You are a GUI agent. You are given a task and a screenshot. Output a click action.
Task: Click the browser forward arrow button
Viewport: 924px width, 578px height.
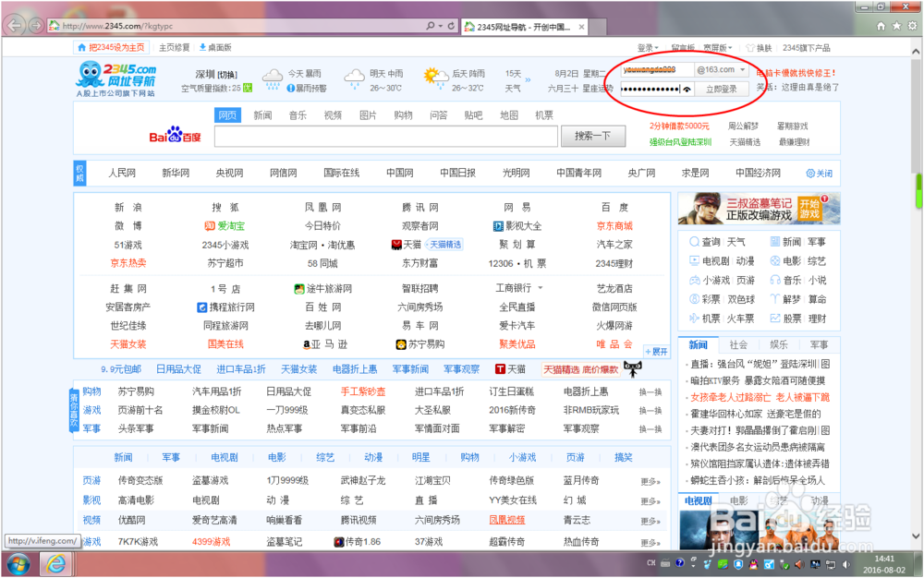point(35,25)
